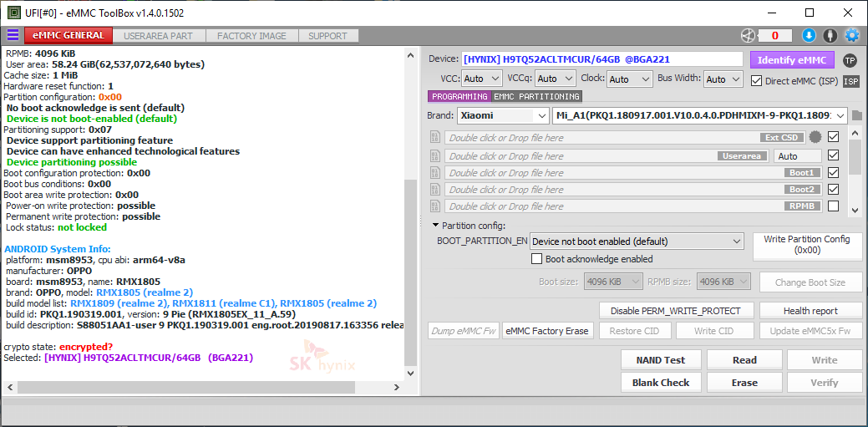Click the globe network icon
The width and height of the screenshot is (868, 427).
[748, 35]
